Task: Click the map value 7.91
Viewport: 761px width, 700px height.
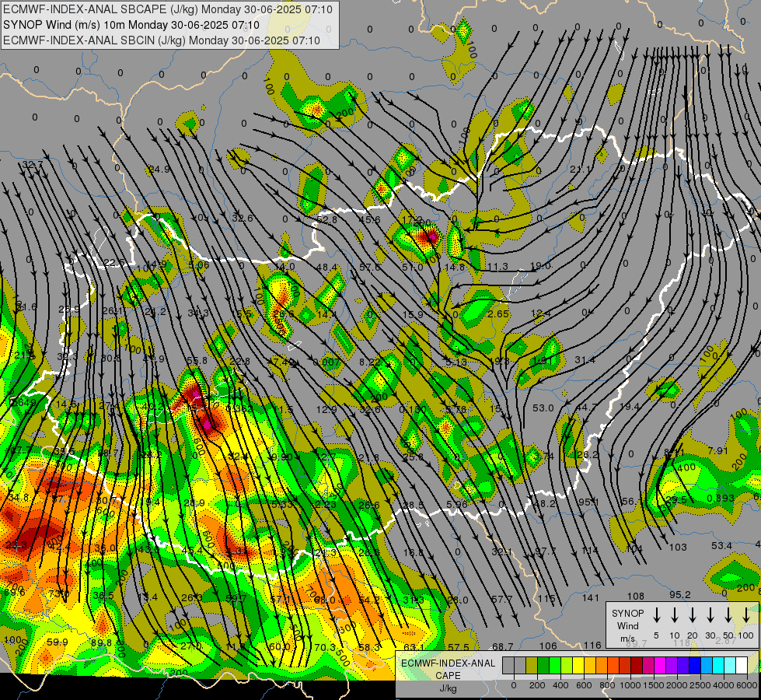Action: click(x=717, y=451)
